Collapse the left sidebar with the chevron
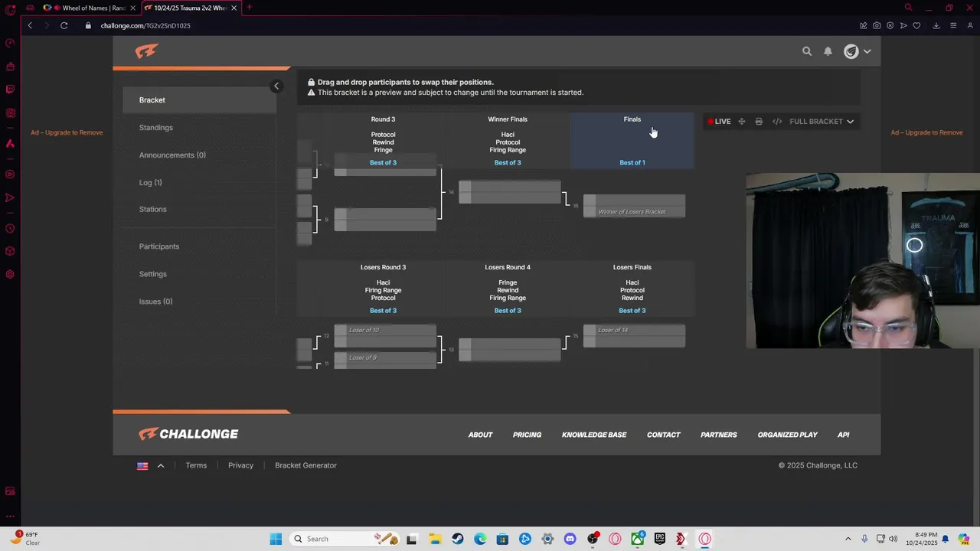 pyautogui.click(x=276, y=86)
